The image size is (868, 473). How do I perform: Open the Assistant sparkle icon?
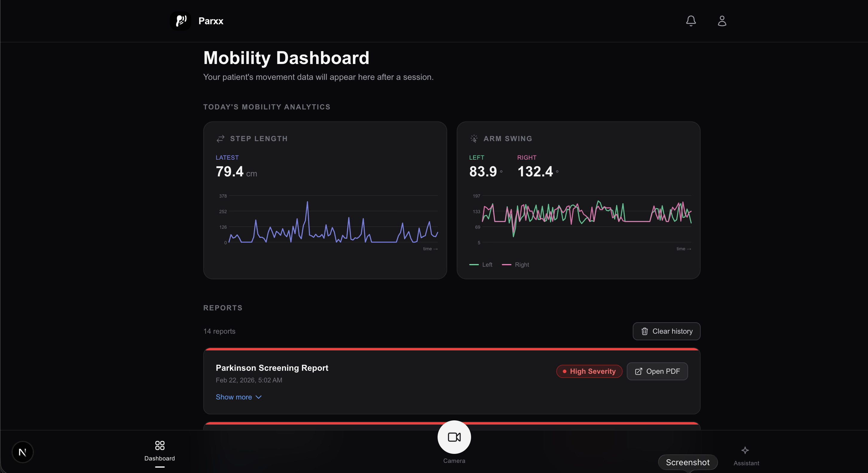tap(745, 450)
